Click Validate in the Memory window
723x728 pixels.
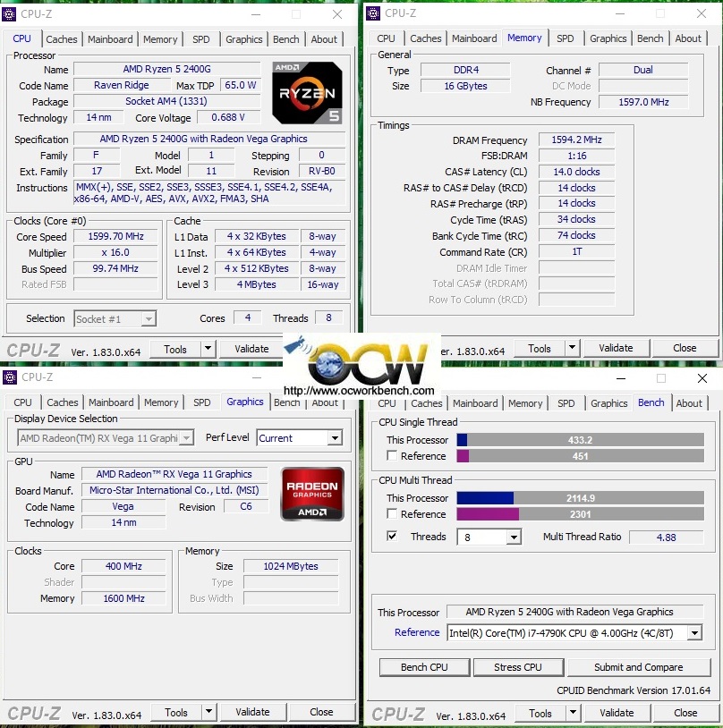click(x=616, y=348)
